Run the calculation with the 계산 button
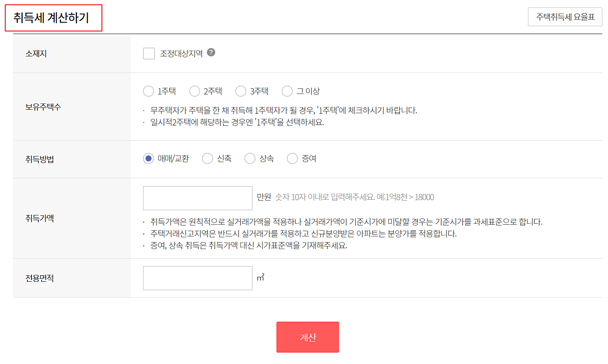The width and height of the screenshot is (608, 364). tap(307, 337)
